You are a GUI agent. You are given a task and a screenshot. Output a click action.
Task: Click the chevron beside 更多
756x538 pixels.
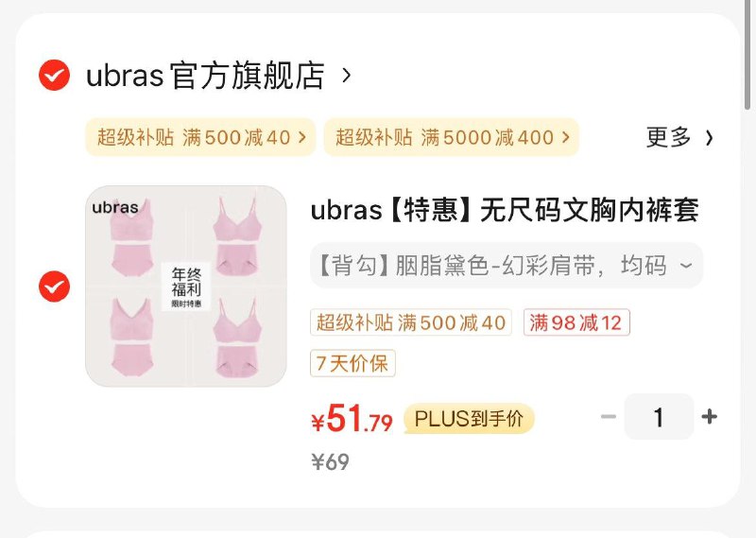click(710, 138)
